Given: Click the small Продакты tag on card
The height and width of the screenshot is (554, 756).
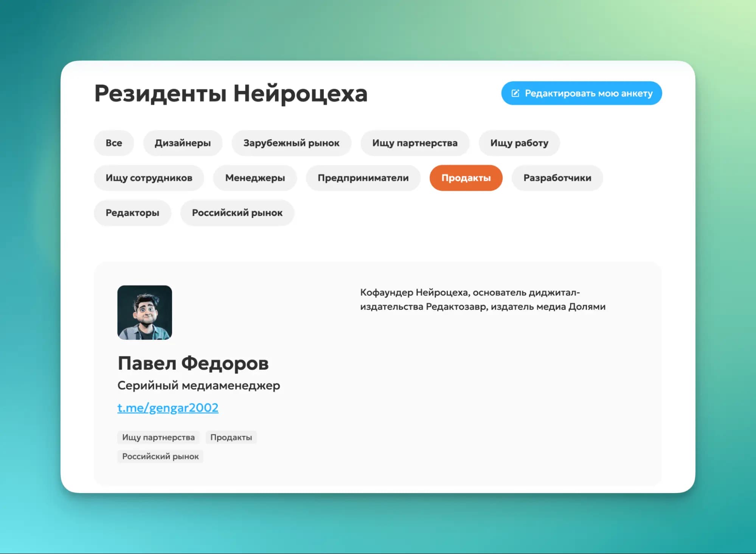Looking at the screenshot, I should point(231,437).
